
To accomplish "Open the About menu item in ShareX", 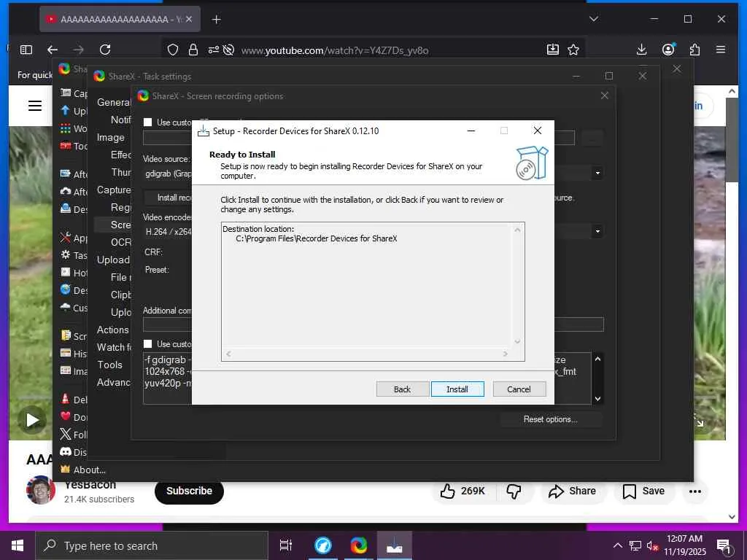I will pos(83,470).
